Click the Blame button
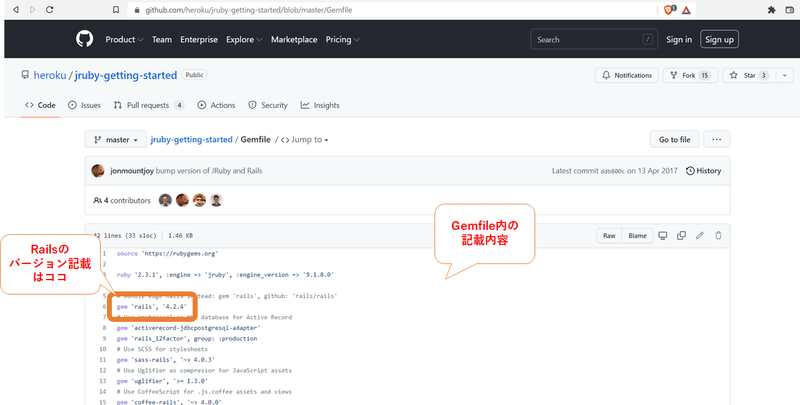 point(637,236)
